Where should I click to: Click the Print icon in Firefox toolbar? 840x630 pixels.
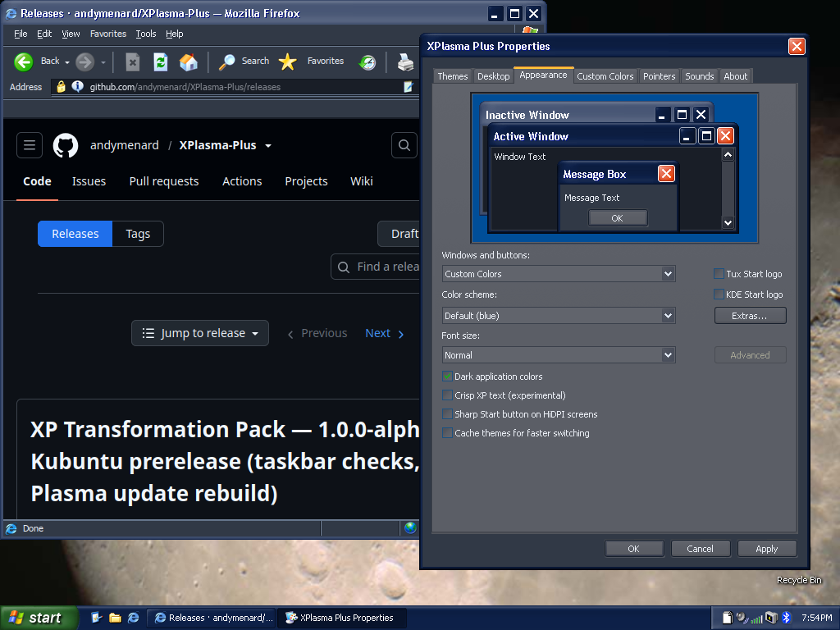pos(405,62)
